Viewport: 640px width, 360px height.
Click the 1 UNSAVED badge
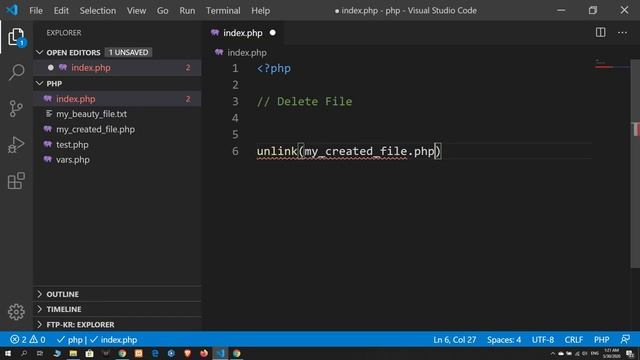pos(128,52)
